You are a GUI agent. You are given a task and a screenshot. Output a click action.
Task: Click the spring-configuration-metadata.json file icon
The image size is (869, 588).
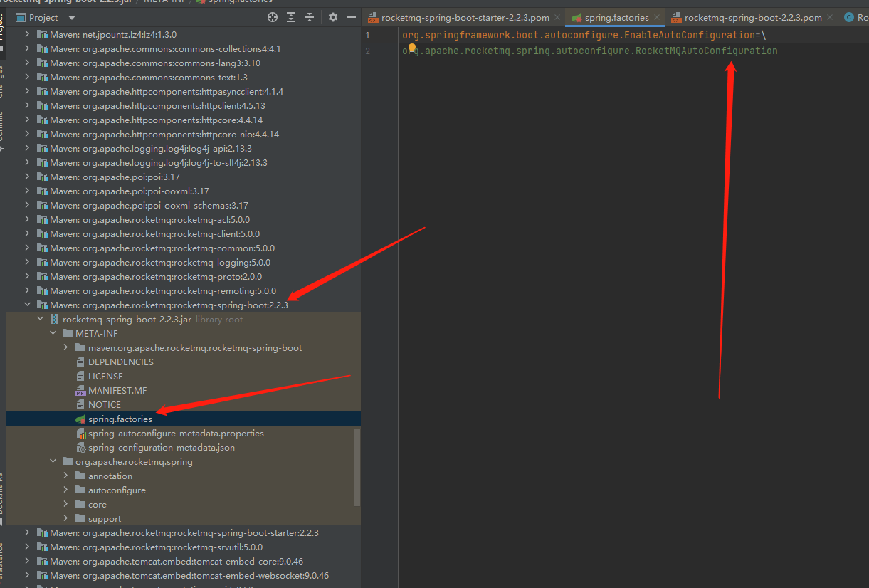(80, 447)
